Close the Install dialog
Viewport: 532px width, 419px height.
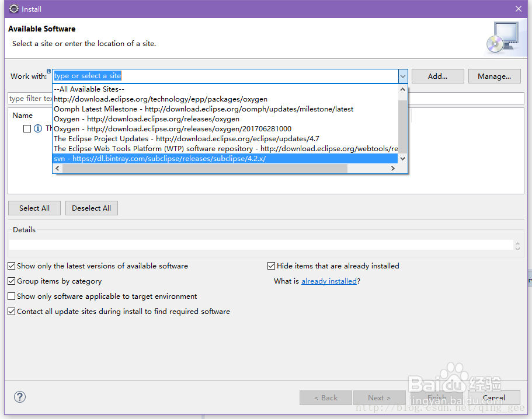(x=518, y=9)
